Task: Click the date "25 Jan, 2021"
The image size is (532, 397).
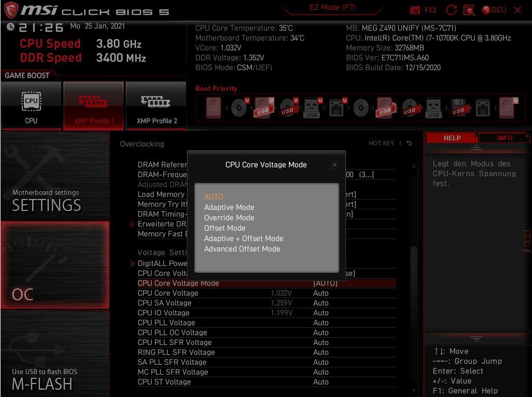Action: pyautogui.click(x=105, y=26)
